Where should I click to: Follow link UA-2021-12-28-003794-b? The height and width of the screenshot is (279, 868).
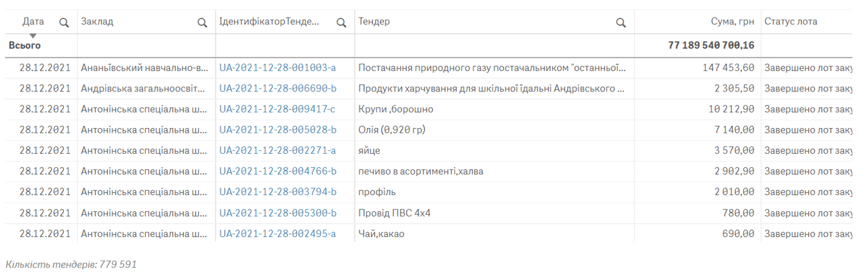click(x=277, y=192)
